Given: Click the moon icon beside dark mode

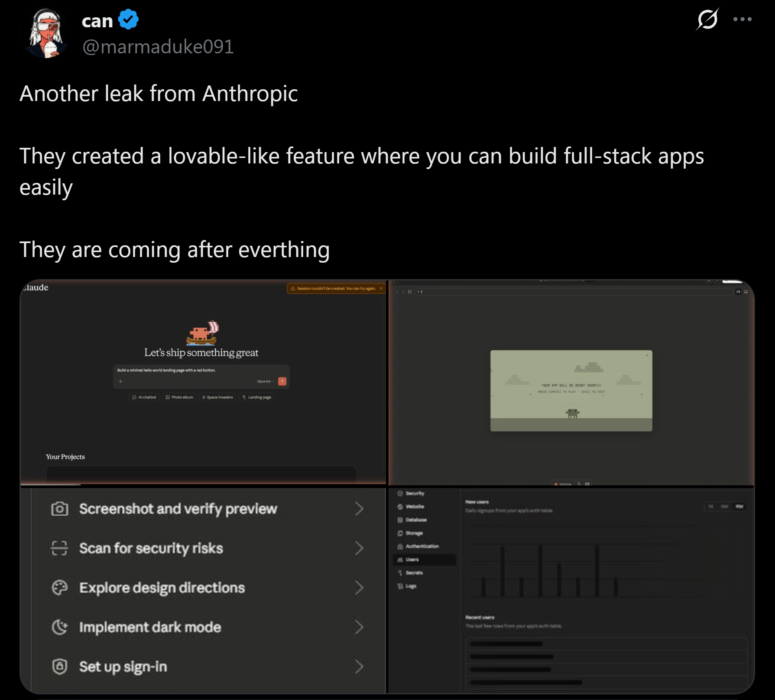Looking at the screenshot, I should point(60,627).
